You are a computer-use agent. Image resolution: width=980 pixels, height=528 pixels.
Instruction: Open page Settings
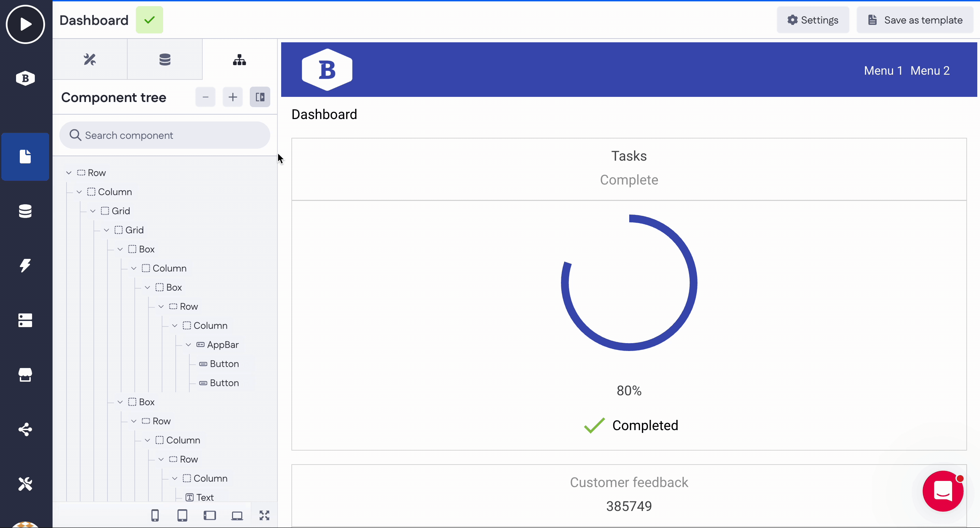pyautogui.click(x=813, y=20)
